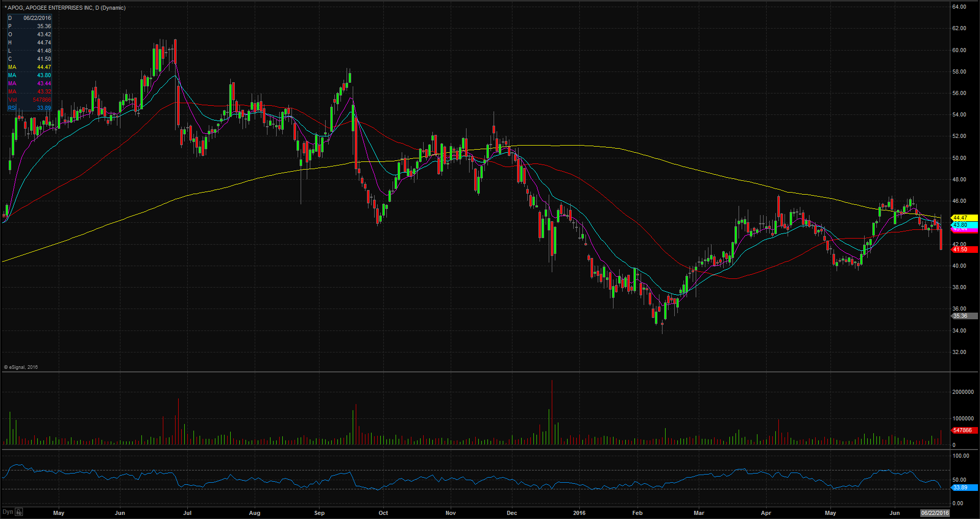Click the 06/22/2016 date marker on time axis
This screenshot has width=980, height=519.
[935, 513]
